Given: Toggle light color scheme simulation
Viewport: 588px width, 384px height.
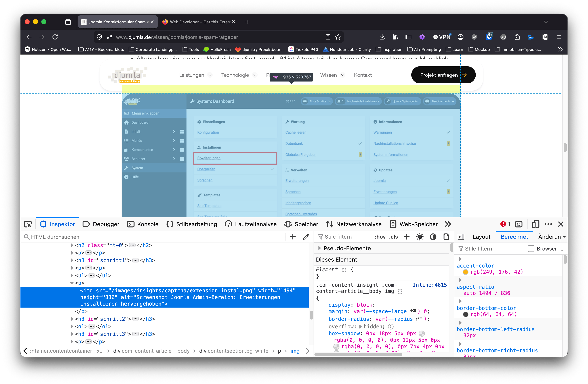Looking at the screenshot, I should coord(420,237).
